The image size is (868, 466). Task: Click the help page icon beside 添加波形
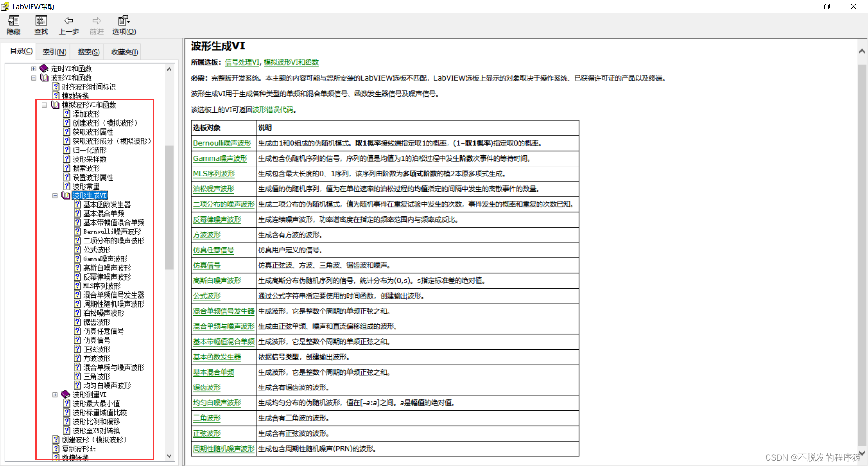[x=67, y=114]
